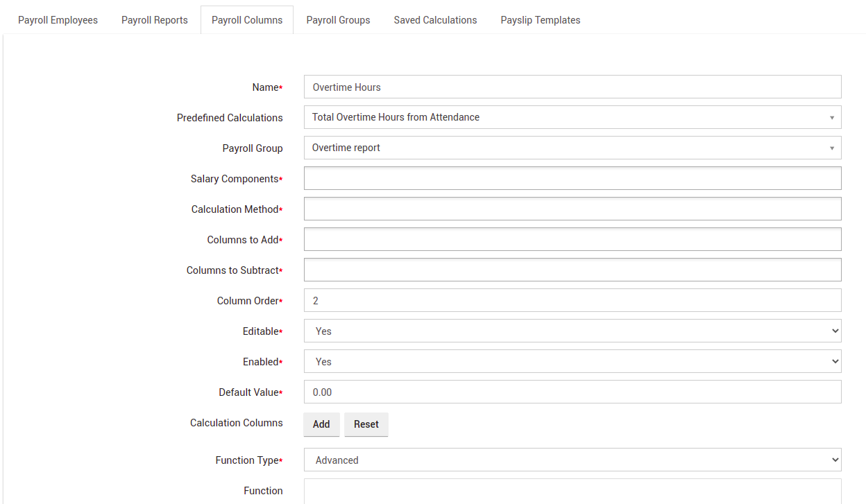
Task: Go to the Saved Calculations tab
Action: [435, 20]
